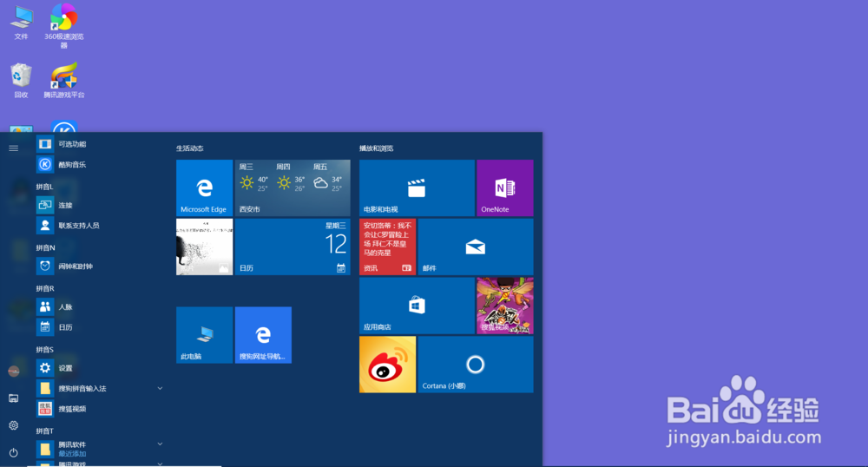This screenshot has height=467, width=868.
Task: Open the 搜狗拼音输入法 folder entry
Action: (x=100, y=388)
